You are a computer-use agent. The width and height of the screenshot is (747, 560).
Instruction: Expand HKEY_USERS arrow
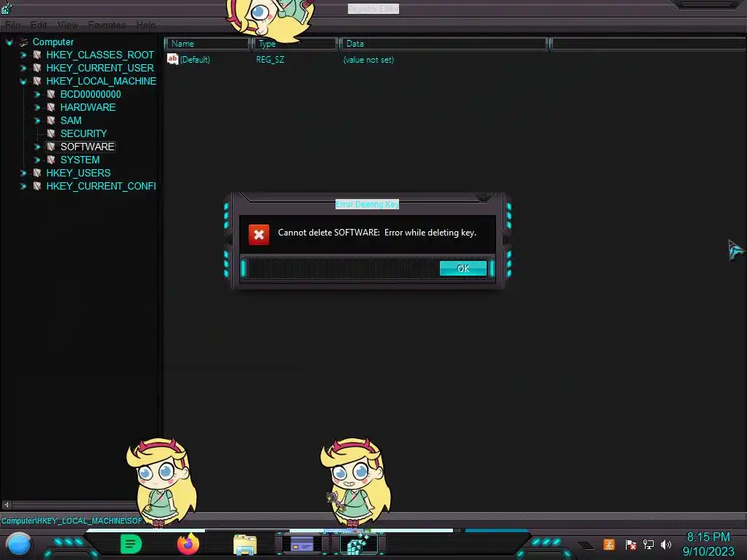[23, 173]
